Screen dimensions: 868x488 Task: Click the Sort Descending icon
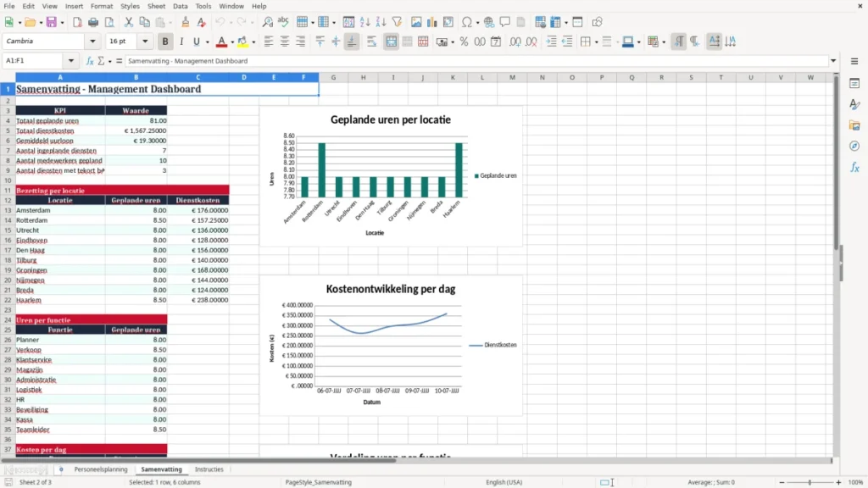[381, 22]
